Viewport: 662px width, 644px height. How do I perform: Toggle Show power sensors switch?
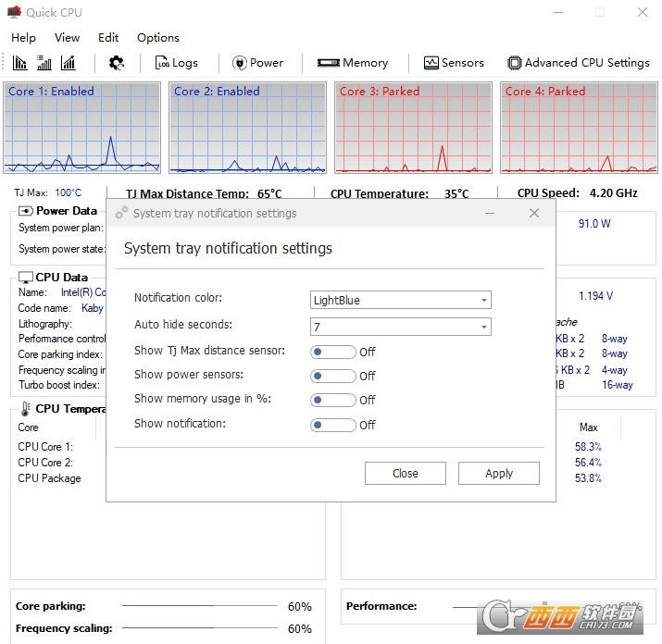point(333,376)
